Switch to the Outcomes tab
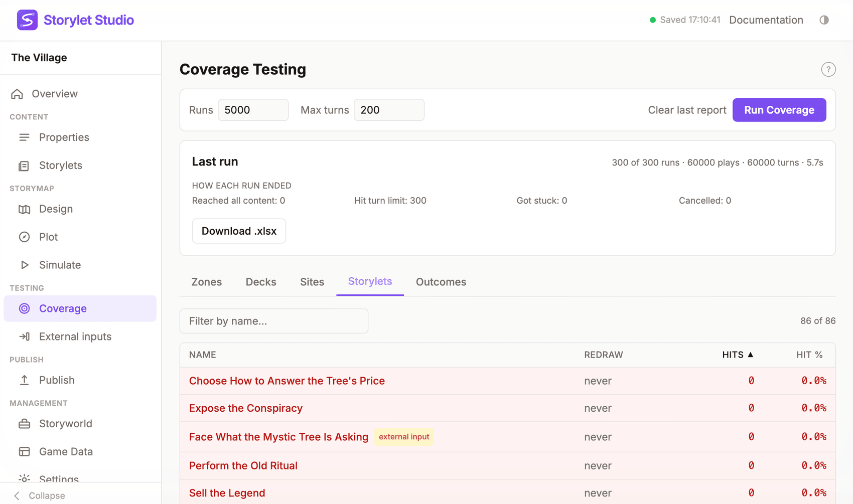Viewport: 853px width, 504px height. (441, 282)
